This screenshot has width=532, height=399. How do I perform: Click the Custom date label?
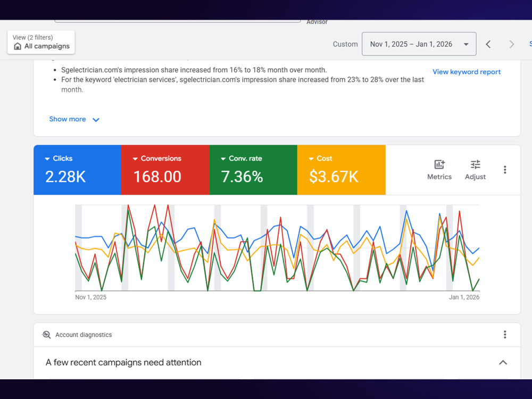click(345, 44)
